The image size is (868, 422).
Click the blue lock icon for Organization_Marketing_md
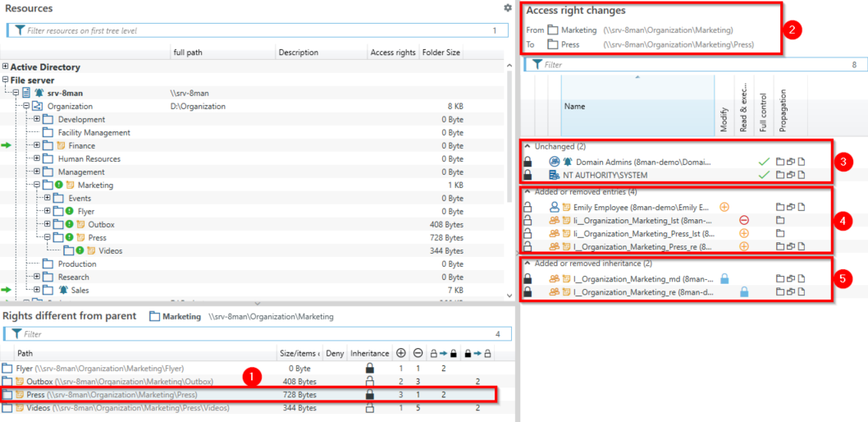[x=724, y=279]
